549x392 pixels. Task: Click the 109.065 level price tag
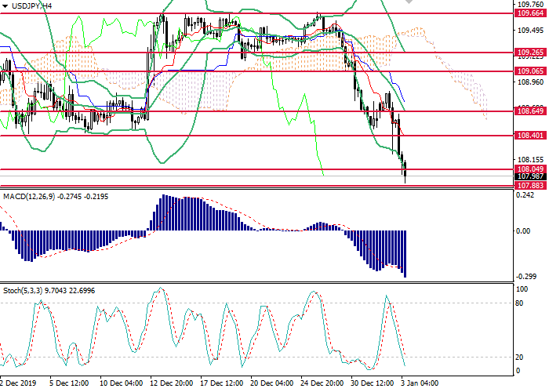[531, 71]
